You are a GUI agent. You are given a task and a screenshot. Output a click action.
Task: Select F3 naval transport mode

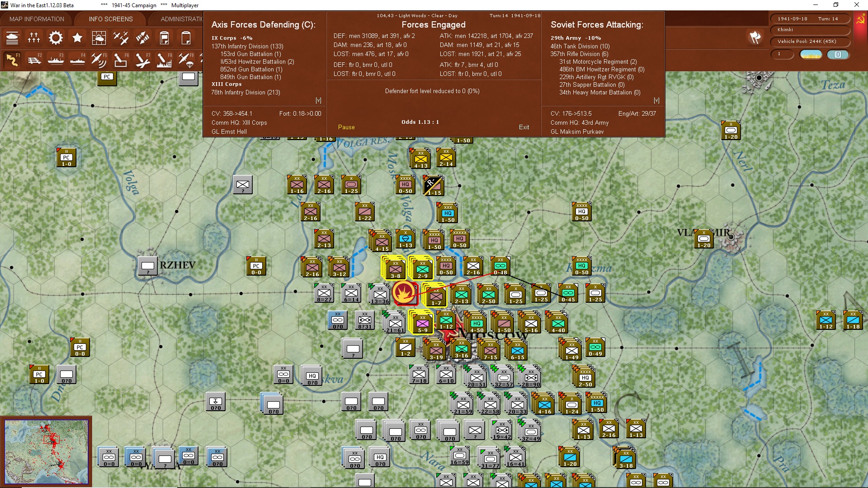tap(56, 60)
